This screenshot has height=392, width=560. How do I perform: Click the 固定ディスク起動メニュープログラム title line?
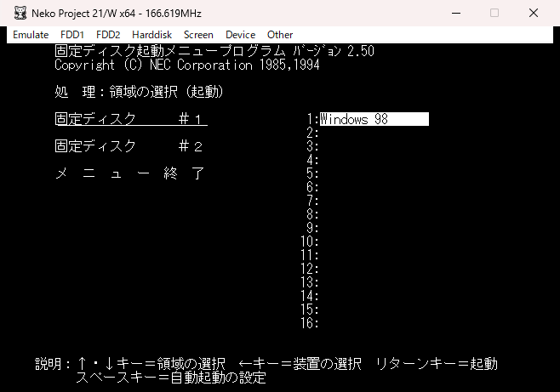point(214,51)
